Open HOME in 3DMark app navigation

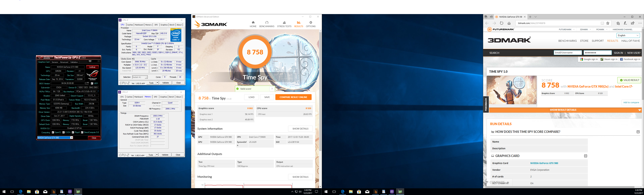point(253,24)
